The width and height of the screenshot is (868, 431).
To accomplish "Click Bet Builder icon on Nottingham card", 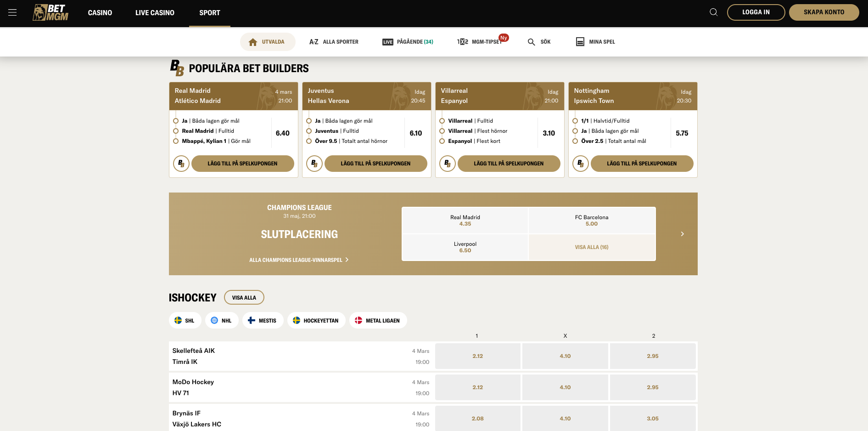I will pyautogui.click(x=581, y=164).
